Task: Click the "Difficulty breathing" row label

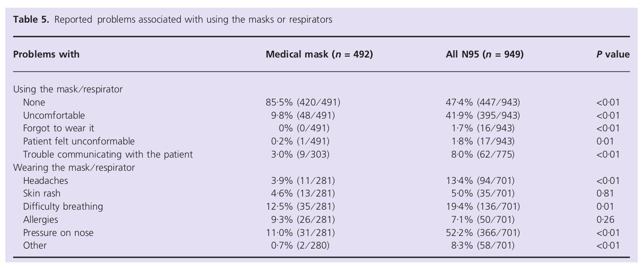Action: (63, 207)
